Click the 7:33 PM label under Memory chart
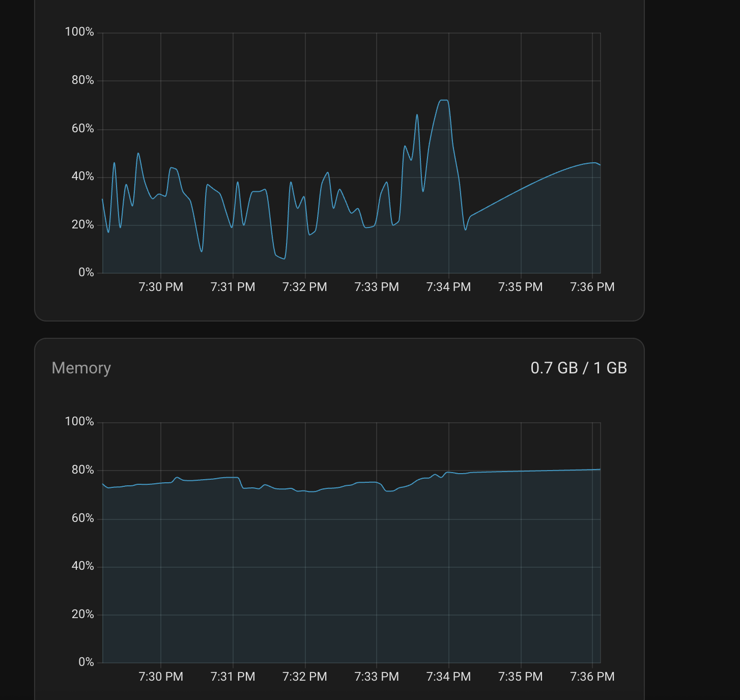Image resolution: width=740 pixels, height=700 pixels. coord(377,677)
